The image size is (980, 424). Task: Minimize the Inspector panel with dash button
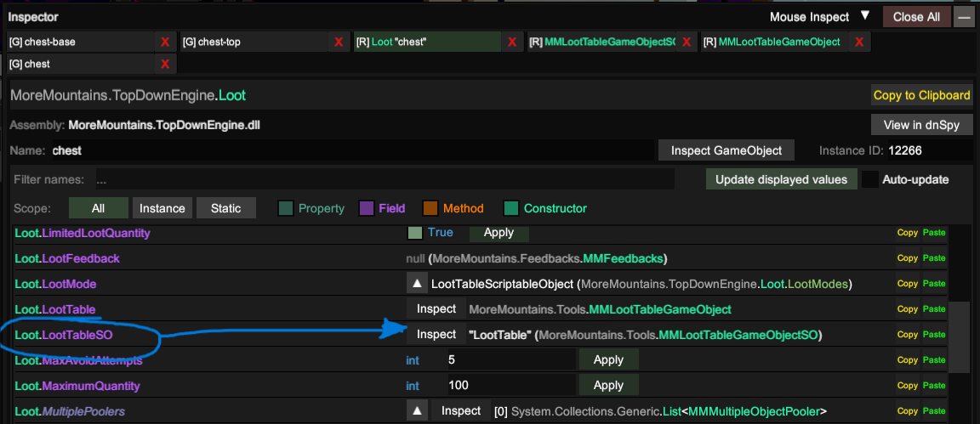(x=963, y=17)
